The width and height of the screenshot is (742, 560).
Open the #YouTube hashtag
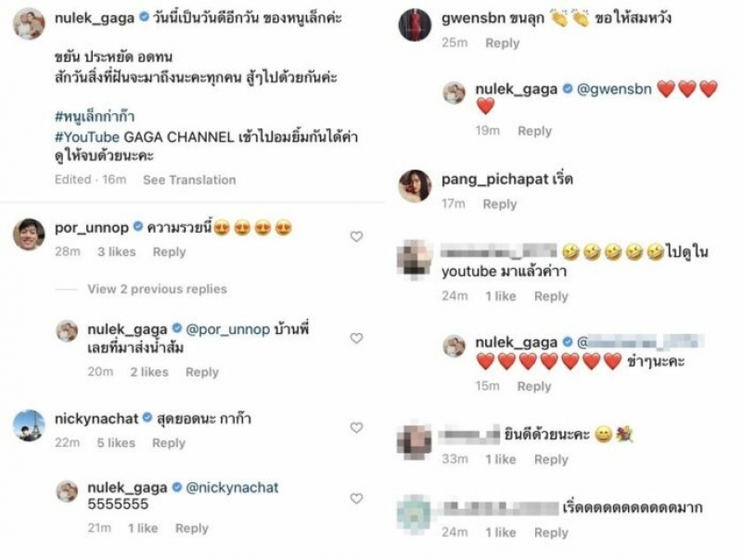click(87, 137)
